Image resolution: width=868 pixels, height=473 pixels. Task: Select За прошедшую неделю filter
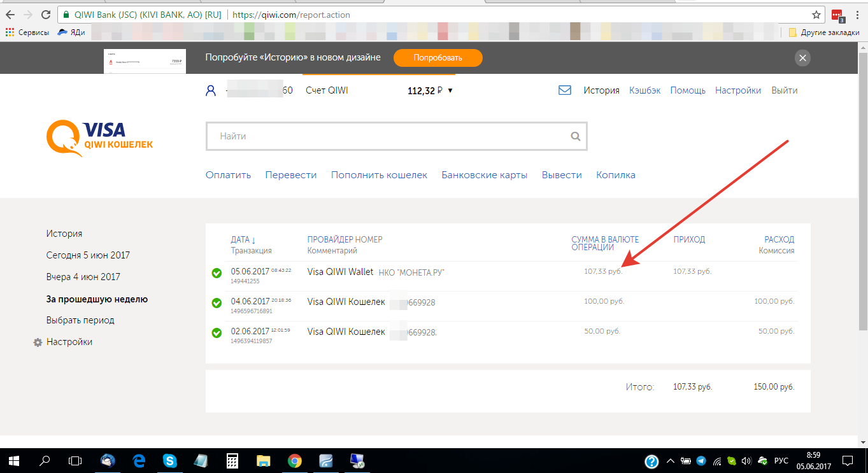click(97, 299)
